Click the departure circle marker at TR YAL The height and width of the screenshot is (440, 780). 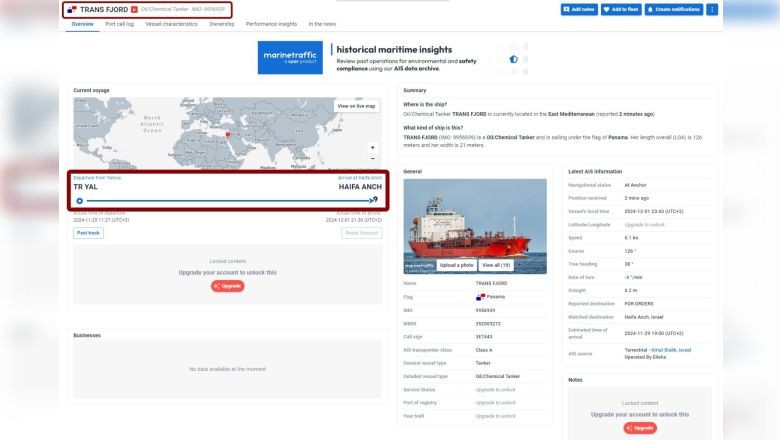(80, 201)
